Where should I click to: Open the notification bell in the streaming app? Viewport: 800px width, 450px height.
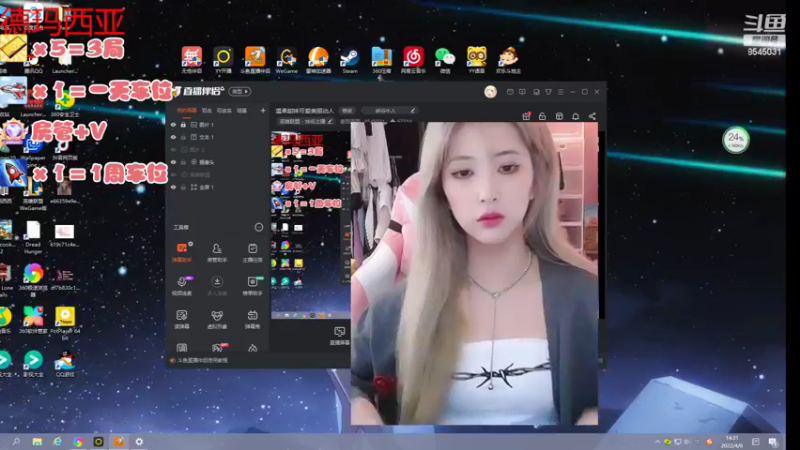576,116
